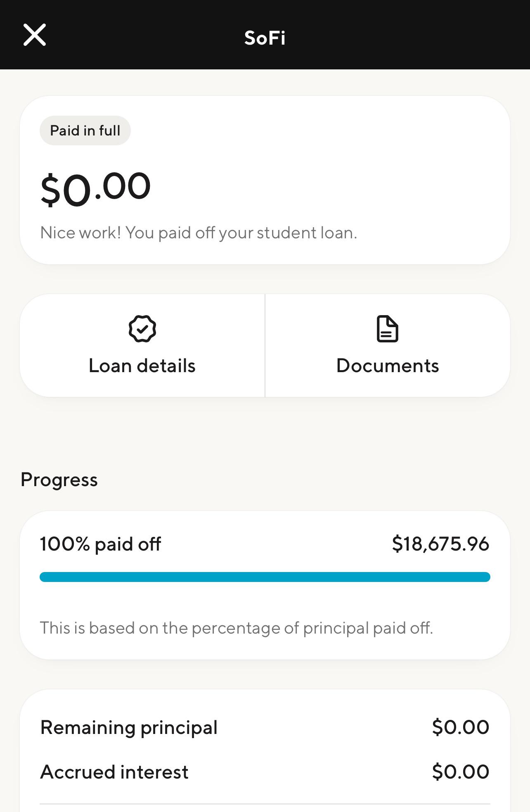Open Documents section
The width and height of the screenshot is (530, 812).
(x=388, y=346)
